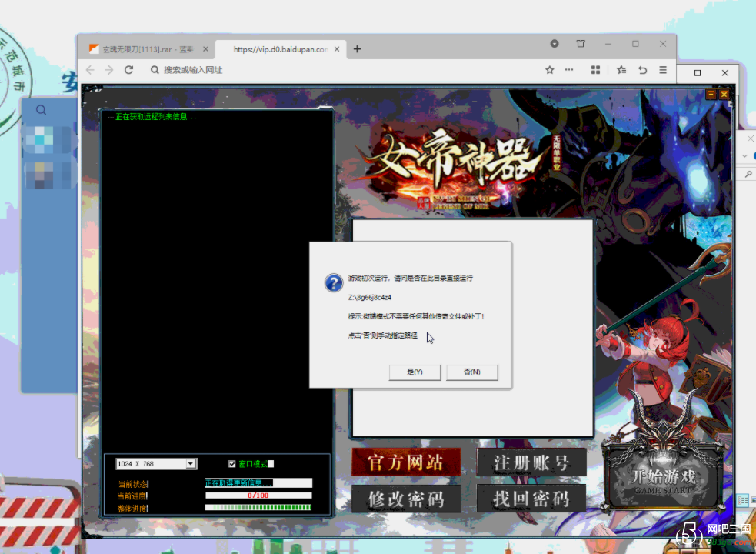This screenshot has height=554, width=756.
Task: Open the browser skin shirt icon
Action: (581, 43)
